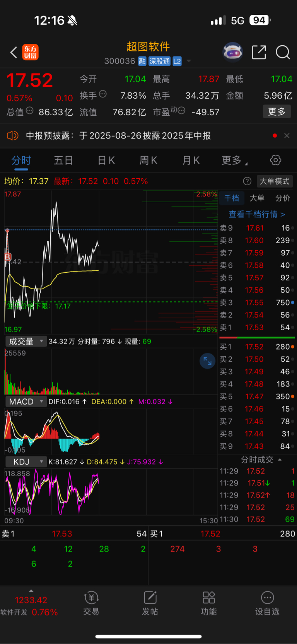Select the 千档 order book tab
297x644 pixels.
(232, 198)
